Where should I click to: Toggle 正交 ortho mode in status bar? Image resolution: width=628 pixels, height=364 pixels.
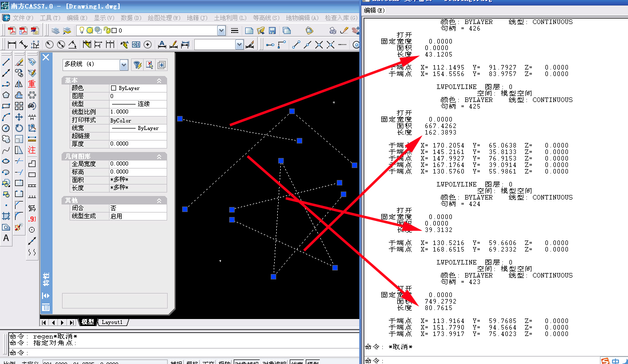[209, 363]
